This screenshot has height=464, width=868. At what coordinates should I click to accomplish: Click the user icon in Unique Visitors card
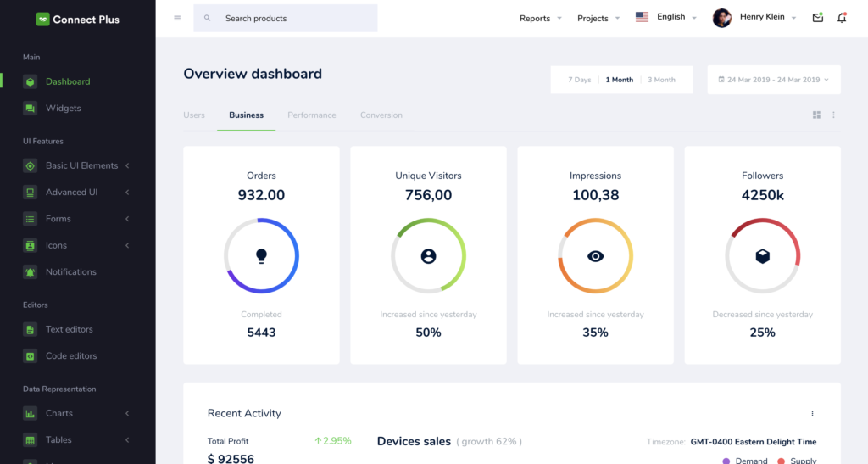point(428,255)
